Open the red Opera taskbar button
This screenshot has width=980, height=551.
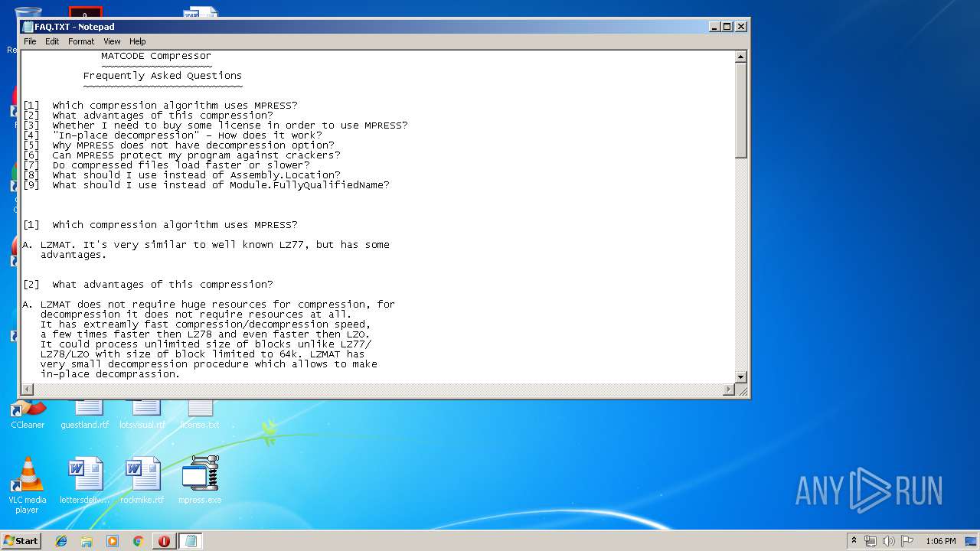click(164, 541)
